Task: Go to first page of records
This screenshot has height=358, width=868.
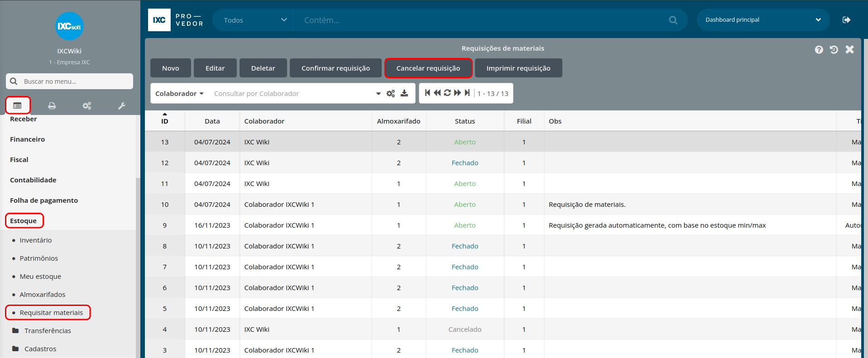Action: click(x=427, y=93)
